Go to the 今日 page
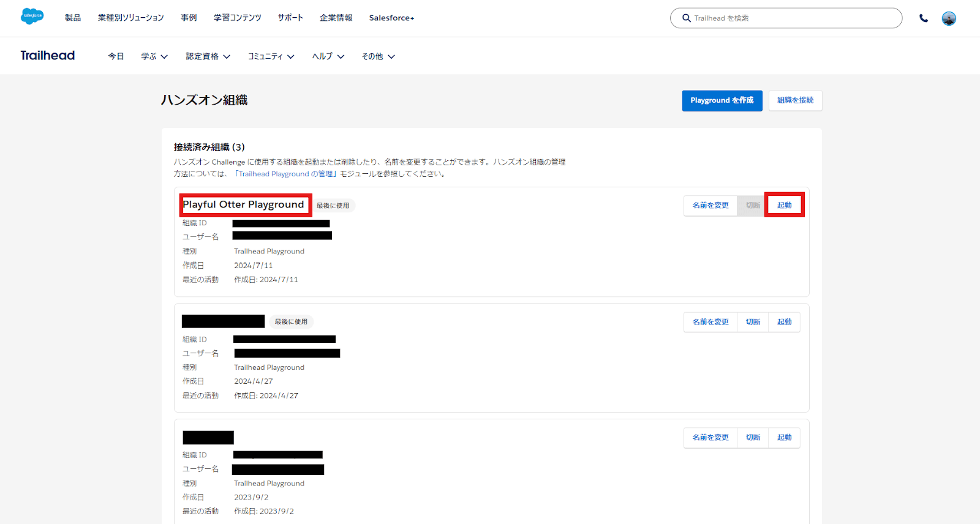The height and width of the screenshot is (524, 980). pos(116,56)
